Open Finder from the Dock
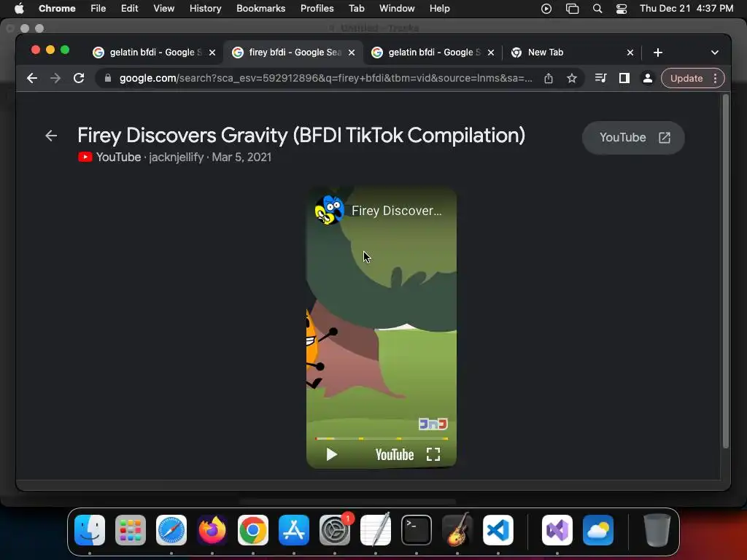 click(90, 530)
